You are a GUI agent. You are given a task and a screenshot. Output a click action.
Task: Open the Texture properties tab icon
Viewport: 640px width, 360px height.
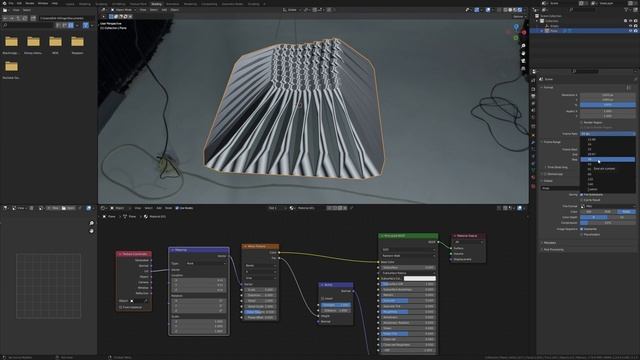533,186
